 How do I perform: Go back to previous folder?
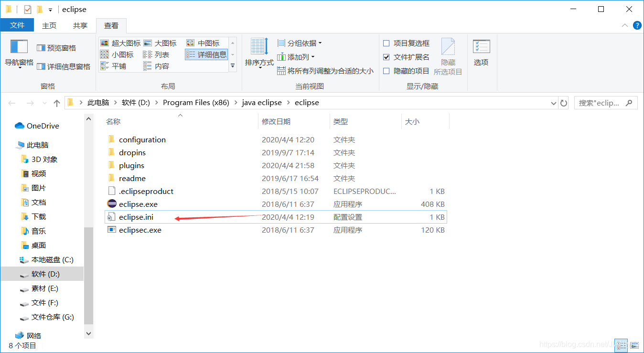point(12,103)
